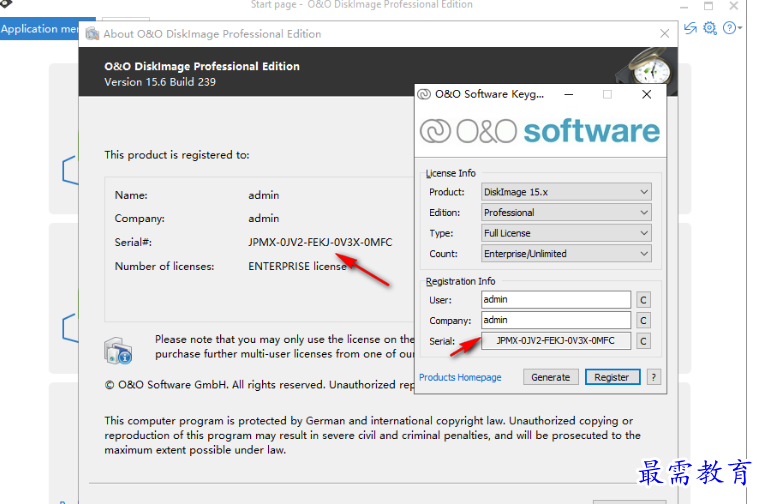Click the ENTERPRISE license text

297,266
